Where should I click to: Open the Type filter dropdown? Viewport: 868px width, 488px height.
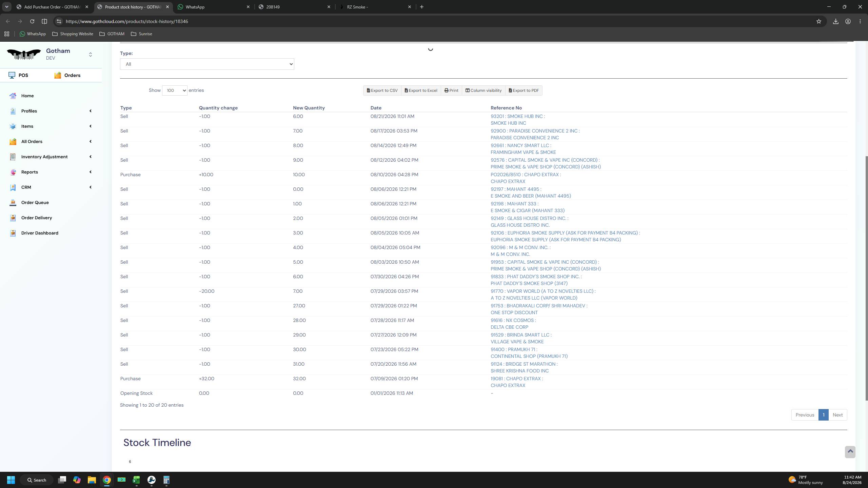pyautogui.click(x=207, y=64)
